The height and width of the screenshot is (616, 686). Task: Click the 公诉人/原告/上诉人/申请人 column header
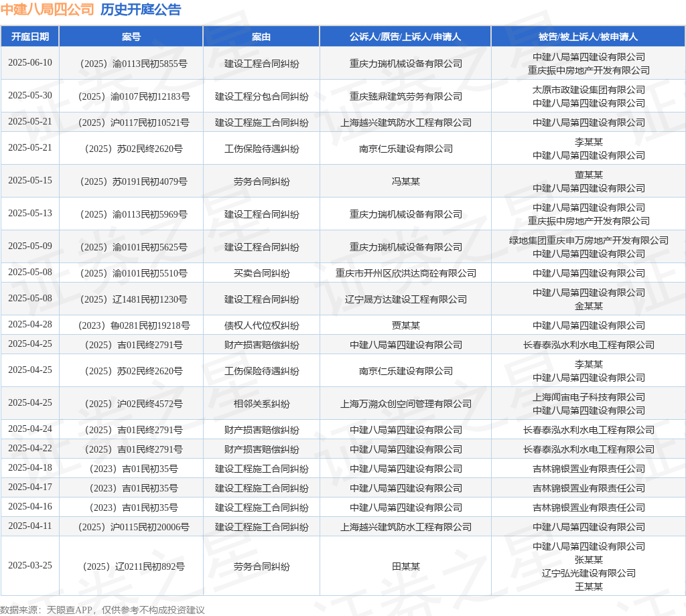tap(405, 37)
